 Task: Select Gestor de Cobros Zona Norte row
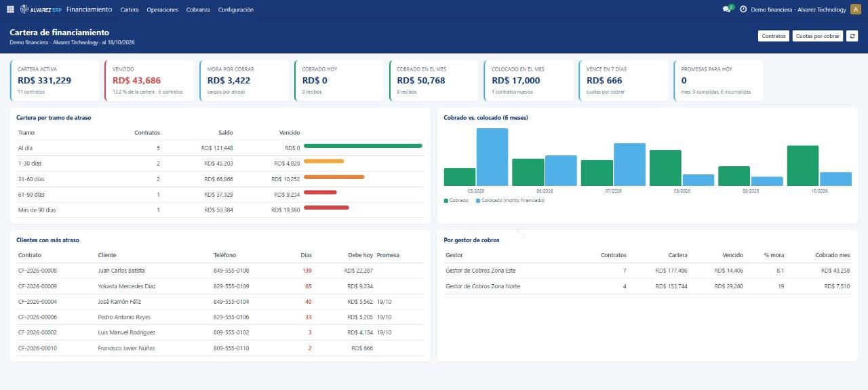[648, 286]
